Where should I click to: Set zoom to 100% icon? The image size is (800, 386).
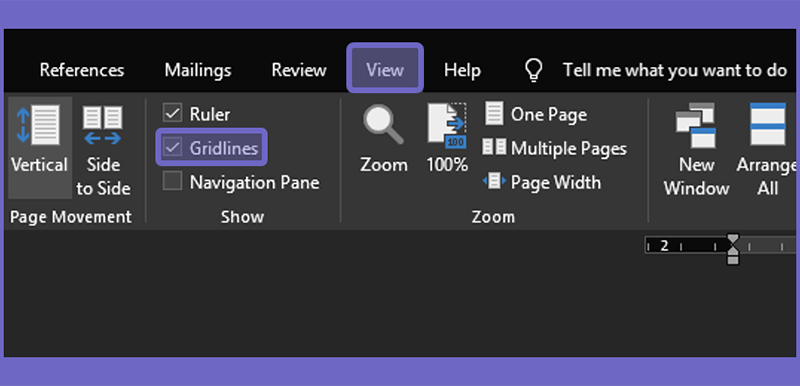[x=447, y=125]
